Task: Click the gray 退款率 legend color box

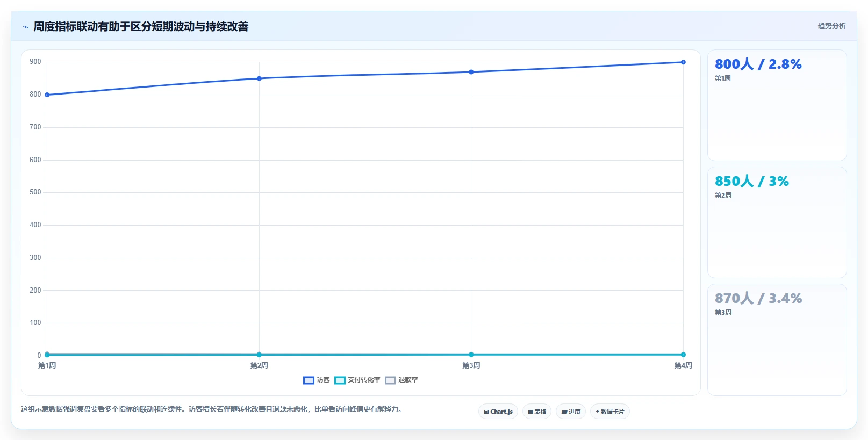Action: click(390, 380)
